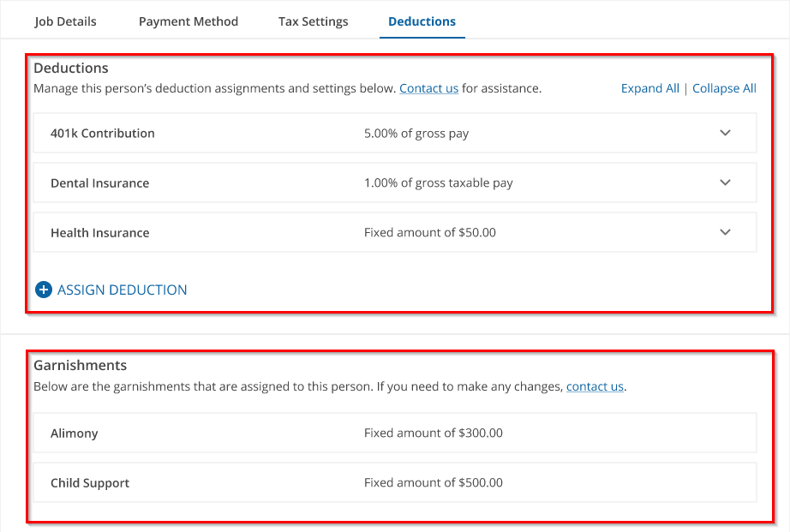Viewport: 790px width, 532px height.
Task: Click the Health Insurance row label
Action: pyautogui.click(x=99, y=233)
